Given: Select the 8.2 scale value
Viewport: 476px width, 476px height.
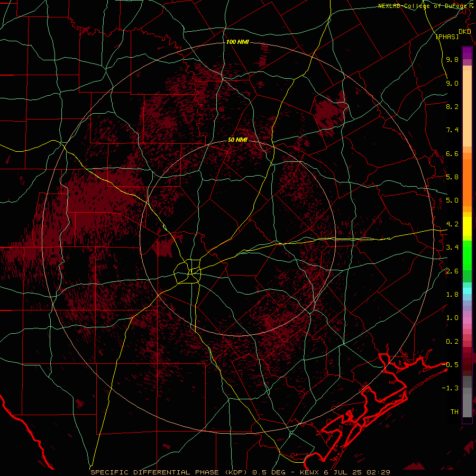Looking at the screenshot, I should (452, 106).
